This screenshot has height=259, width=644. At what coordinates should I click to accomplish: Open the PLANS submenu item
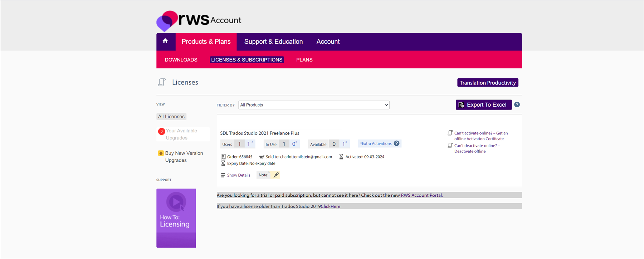click(x=304, y=60)
